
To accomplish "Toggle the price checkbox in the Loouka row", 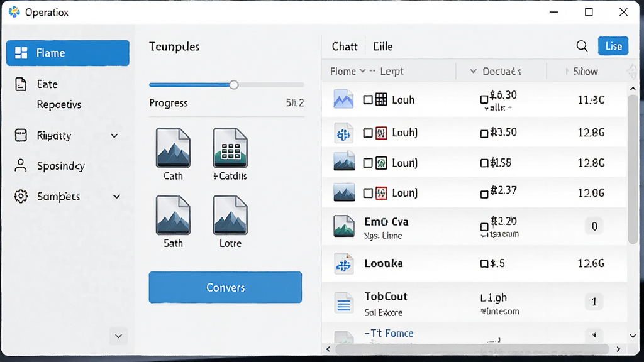I will (x=484, y=263).
